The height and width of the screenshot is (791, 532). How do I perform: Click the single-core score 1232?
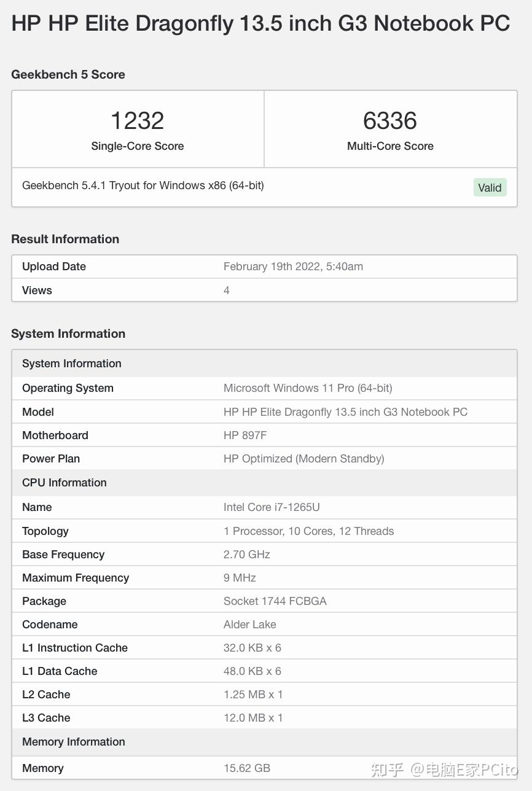coord(137,121)
